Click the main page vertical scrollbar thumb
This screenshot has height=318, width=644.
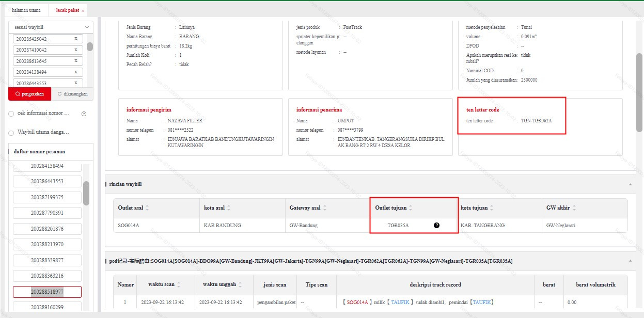[639, 92]
